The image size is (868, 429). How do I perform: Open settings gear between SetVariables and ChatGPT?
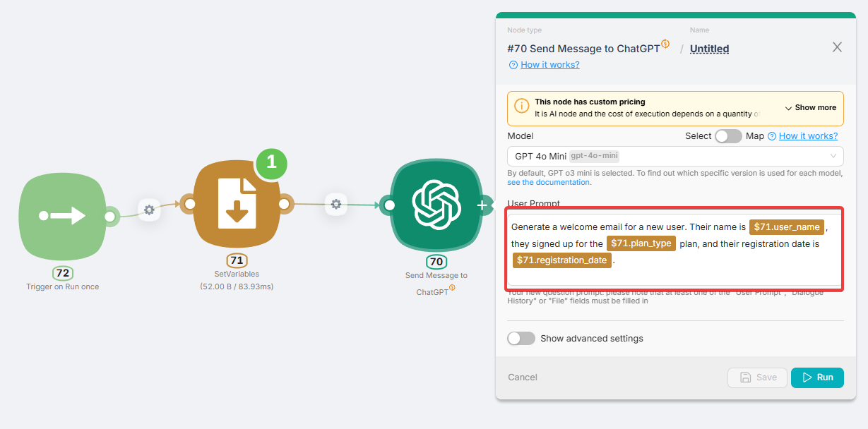[x=336, y=204]
